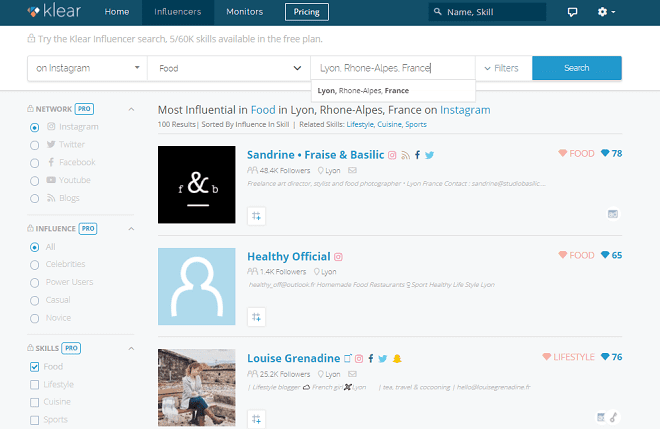Select the Twitter network radio button

click(x=35, y=145)
